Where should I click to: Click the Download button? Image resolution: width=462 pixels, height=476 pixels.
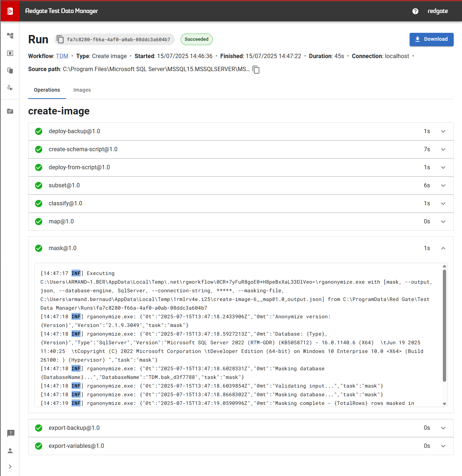[x=431, y=39]
